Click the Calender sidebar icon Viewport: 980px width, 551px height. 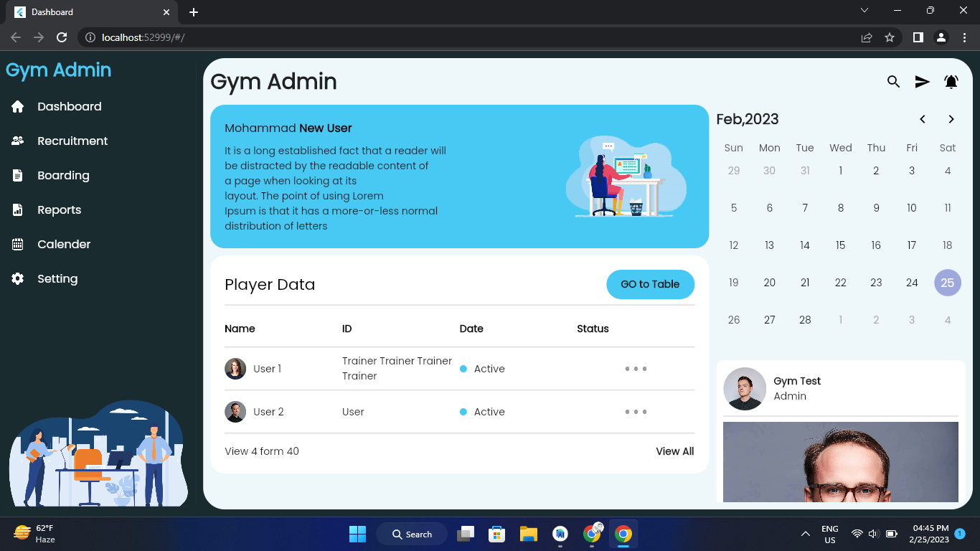(17, 244)
